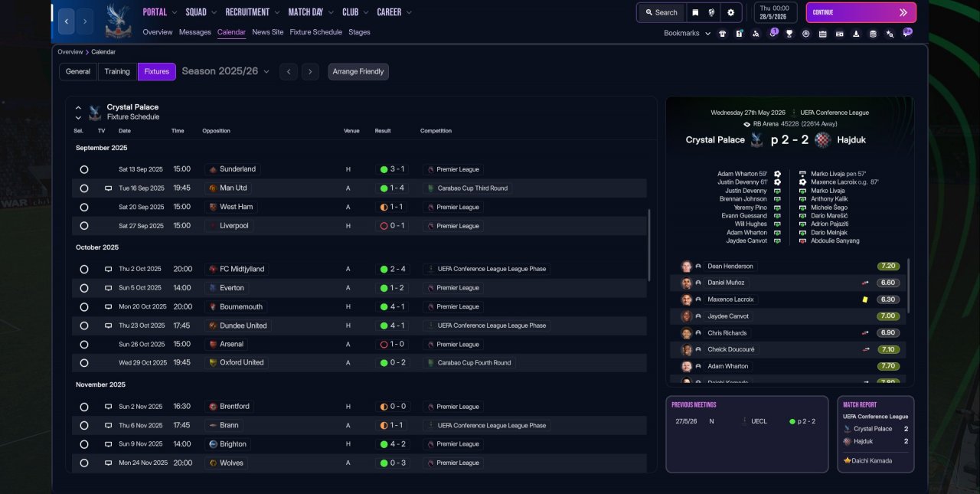The height and width of the screenshot is (494, 980).
Task: Select the Bournemouth fixture radio button
Action: pos(84,306)
